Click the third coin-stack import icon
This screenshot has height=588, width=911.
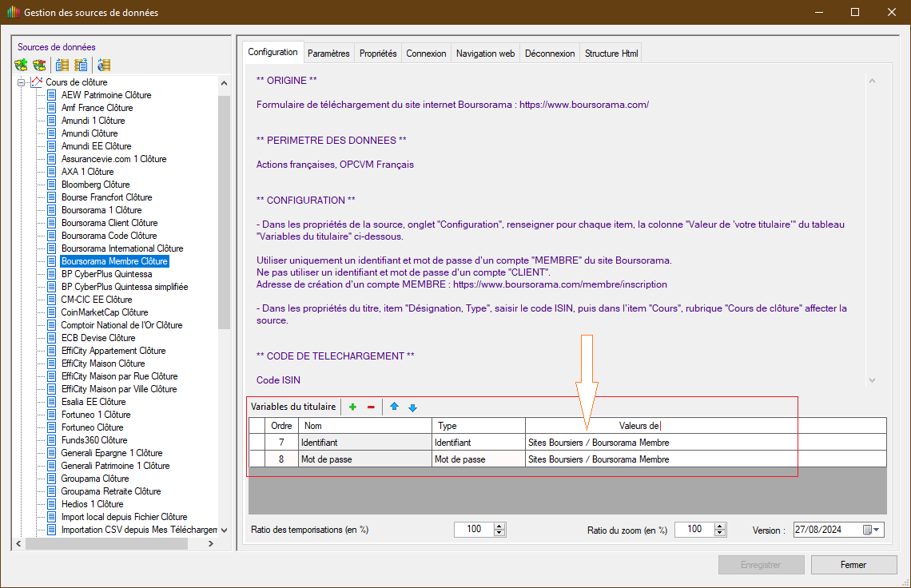[x=62, y=65]
